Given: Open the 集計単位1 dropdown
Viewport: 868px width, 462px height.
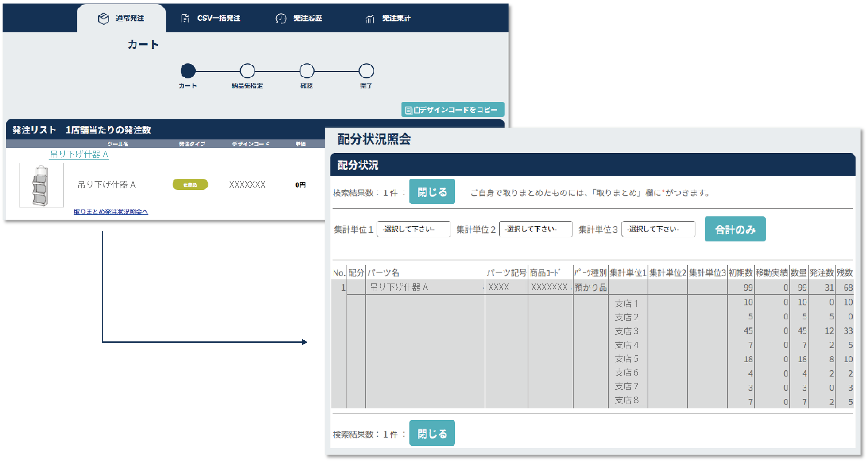Looking at the screenshot, I should click(x=413, y=229).
